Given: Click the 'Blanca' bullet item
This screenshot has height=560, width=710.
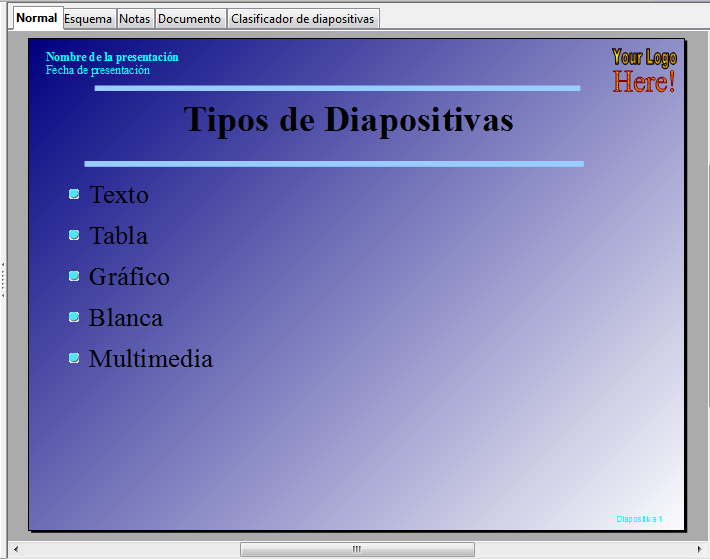Looking at the screenshot, I should coord(125,318).
